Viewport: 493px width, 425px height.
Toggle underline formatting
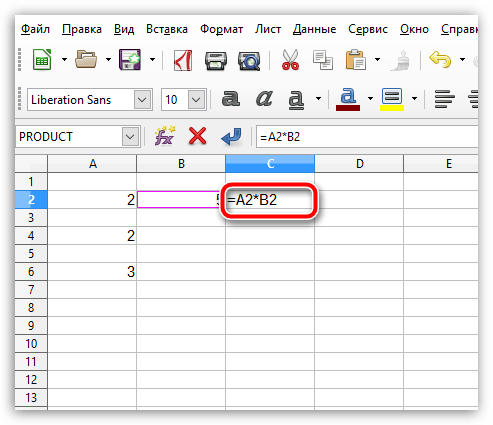pos(296,99)
